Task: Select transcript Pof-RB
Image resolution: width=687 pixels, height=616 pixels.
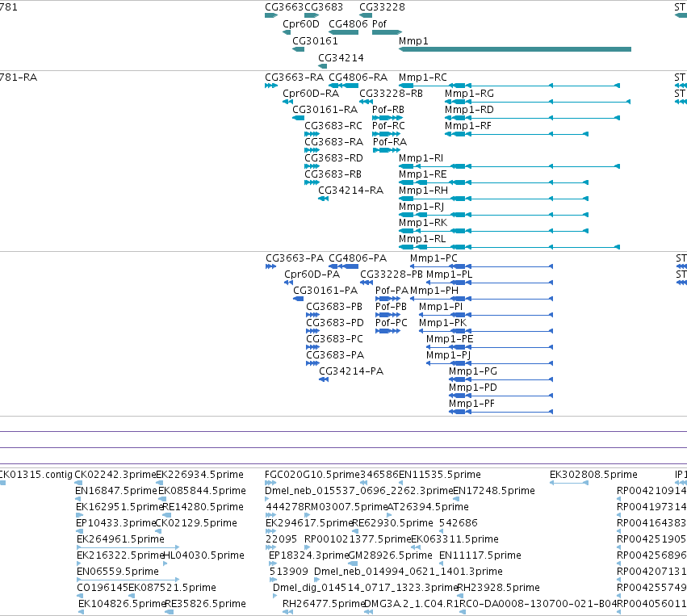Action: coord(387,118)
